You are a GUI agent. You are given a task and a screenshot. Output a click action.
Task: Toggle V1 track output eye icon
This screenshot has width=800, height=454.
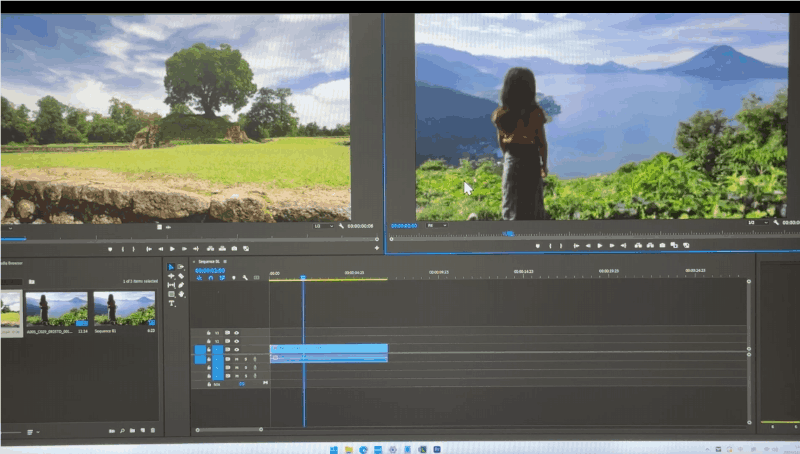tap(236, 350)
